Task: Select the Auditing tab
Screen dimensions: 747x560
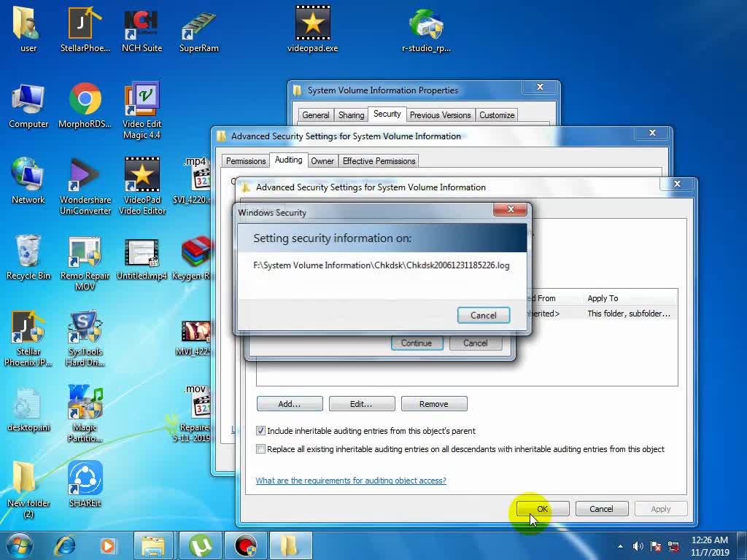Action: coord(288,160)
